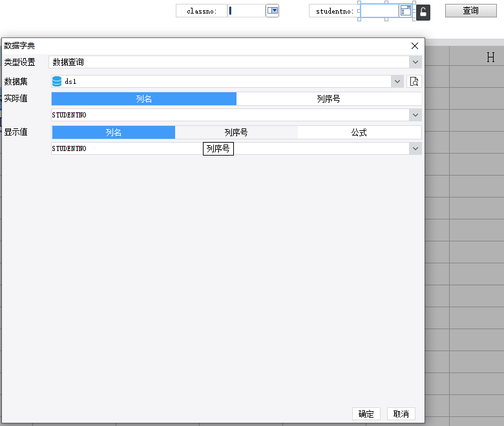Click the classno: label widget
The image size is (504, 426).
point(202,10)
